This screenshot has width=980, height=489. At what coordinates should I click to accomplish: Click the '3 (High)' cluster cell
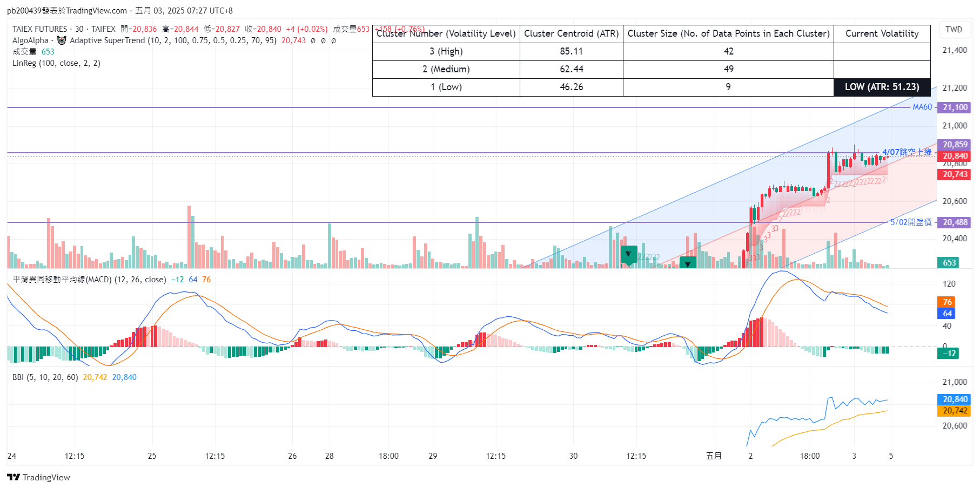pyautogui.click(x=446, y=51)
